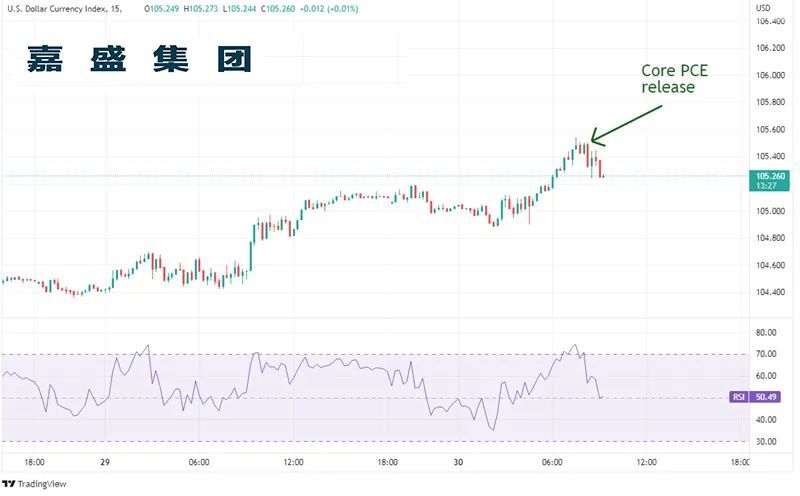Click the RSI label badge

739,396
